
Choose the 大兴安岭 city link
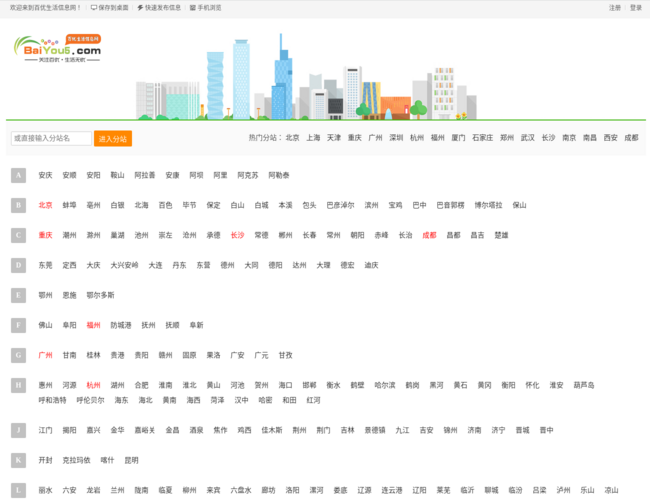tap(124, 265)
